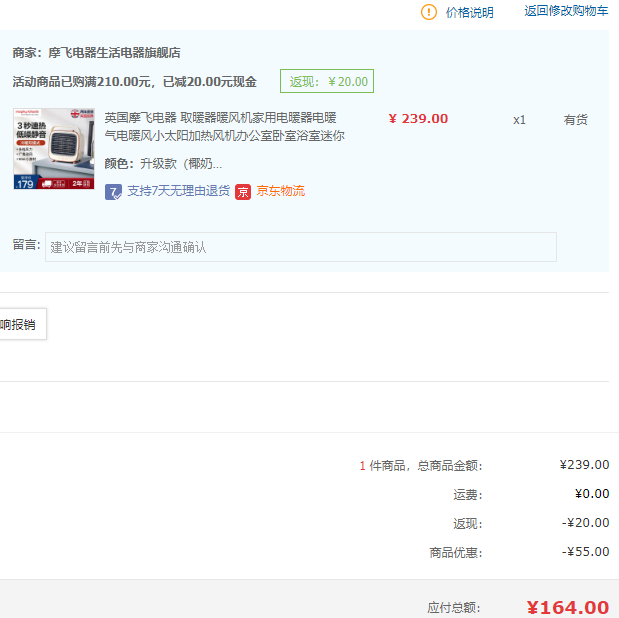Click label 运费:

[467, 494]
